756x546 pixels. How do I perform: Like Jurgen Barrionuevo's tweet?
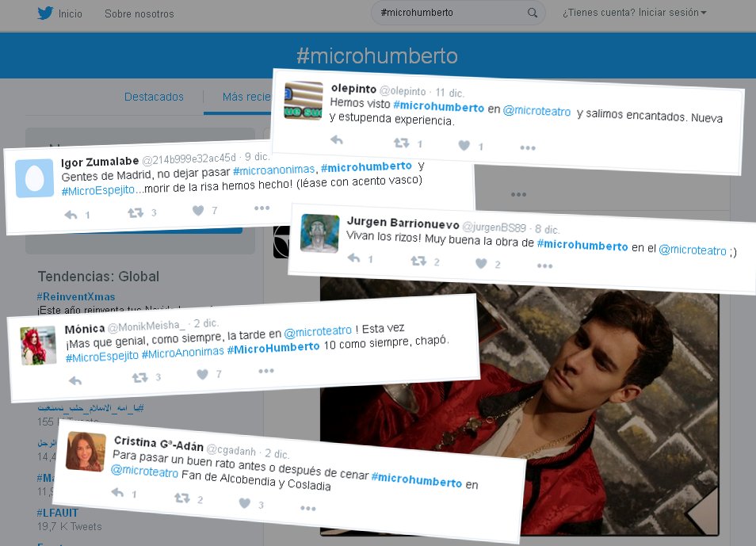481,263
